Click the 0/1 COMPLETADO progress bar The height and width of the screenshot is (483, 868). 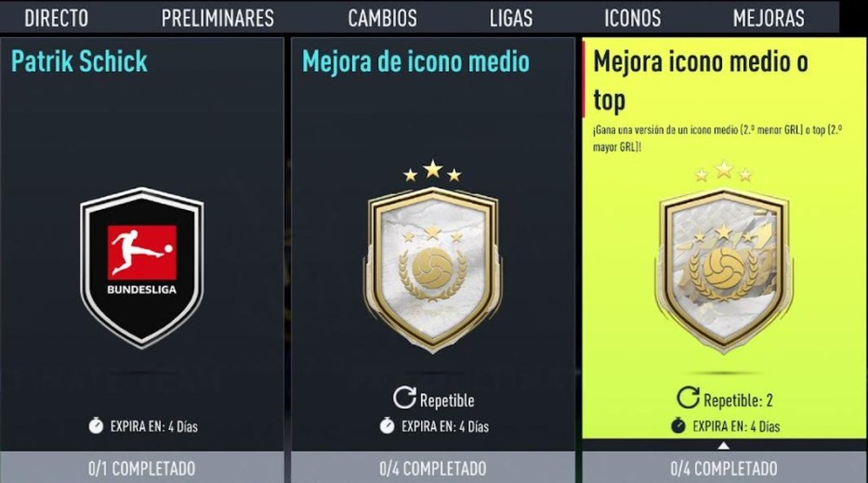(141, 468)
